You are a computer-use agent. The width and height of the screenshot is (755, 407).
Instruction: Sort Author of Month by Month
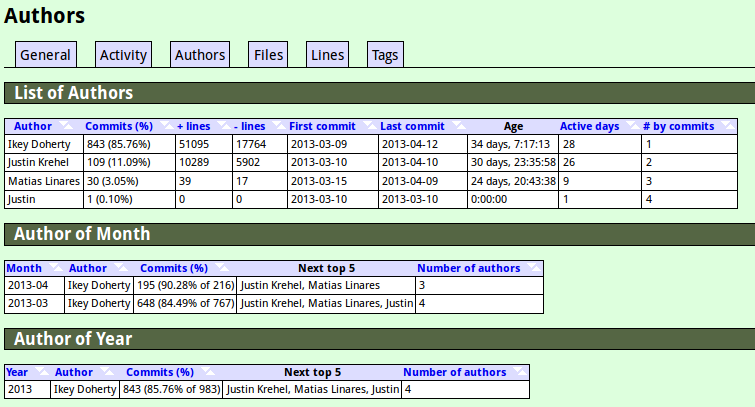(x=24, y=268)
